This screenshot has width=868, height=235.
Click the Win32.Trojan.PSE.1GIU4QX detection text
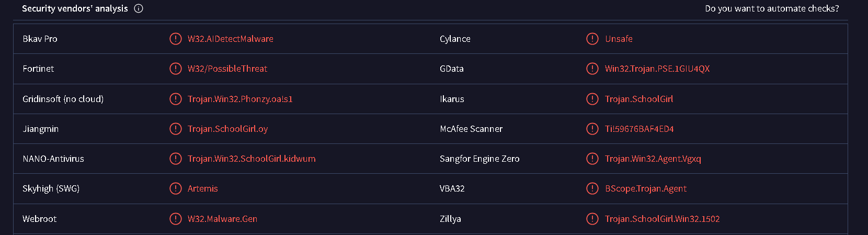pyautogui.click(x=657, y=69)
